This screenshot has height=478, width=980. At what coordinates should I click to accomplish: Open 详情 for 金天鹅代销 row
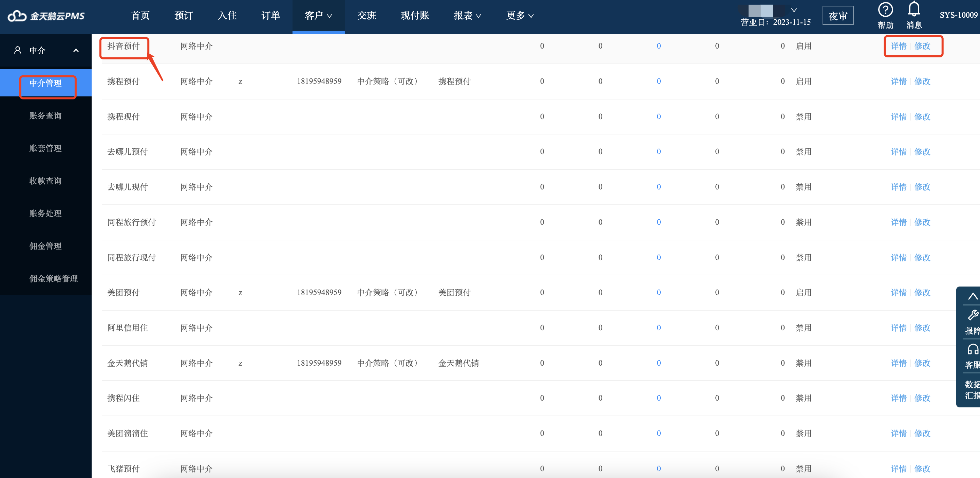click(898, 363)
